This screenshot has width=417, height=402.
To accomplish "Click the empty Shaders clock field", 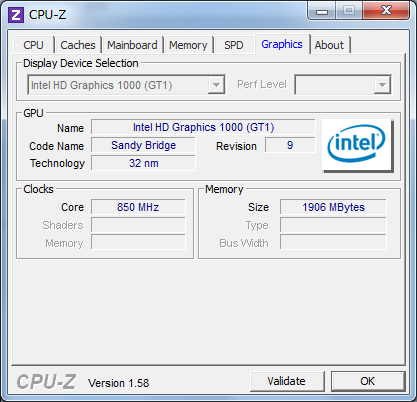I will point(138,225).
